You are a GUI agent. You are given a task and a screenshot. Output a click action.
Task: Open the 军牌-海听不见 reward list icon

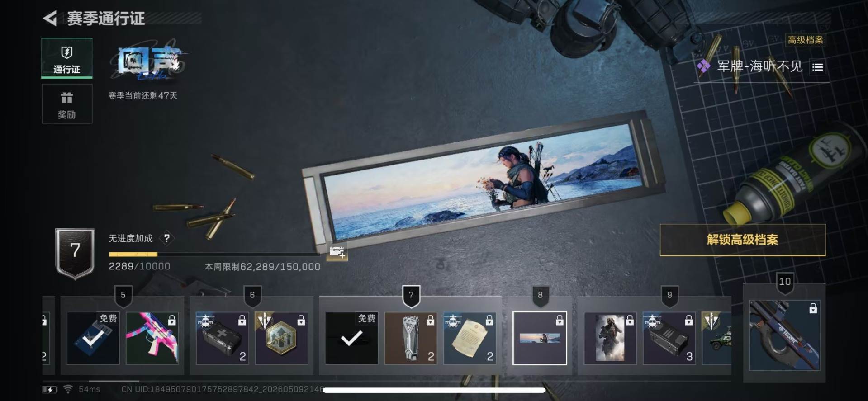[817, 67]
